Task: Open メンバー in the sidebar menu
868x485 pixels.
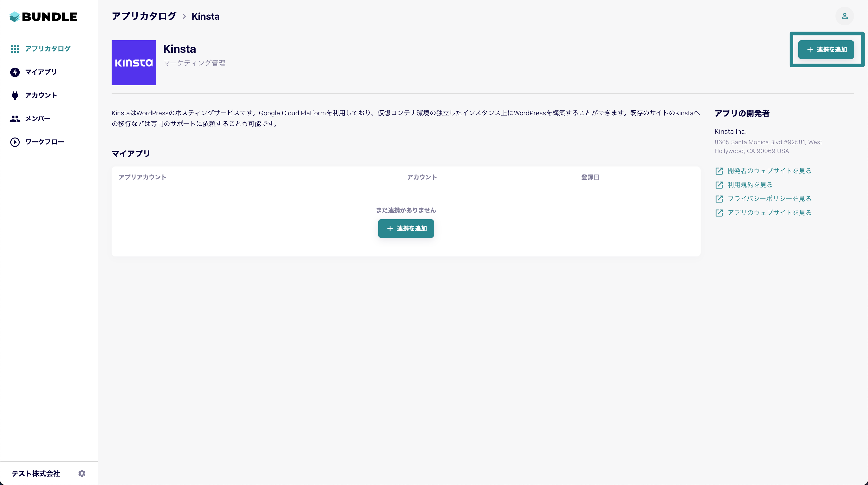Action: point(38,119)
